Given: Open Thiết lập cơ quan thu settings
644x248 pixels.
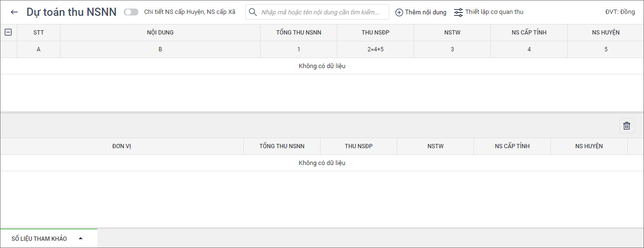Looking at the screenshot, I should coord(494,12).
